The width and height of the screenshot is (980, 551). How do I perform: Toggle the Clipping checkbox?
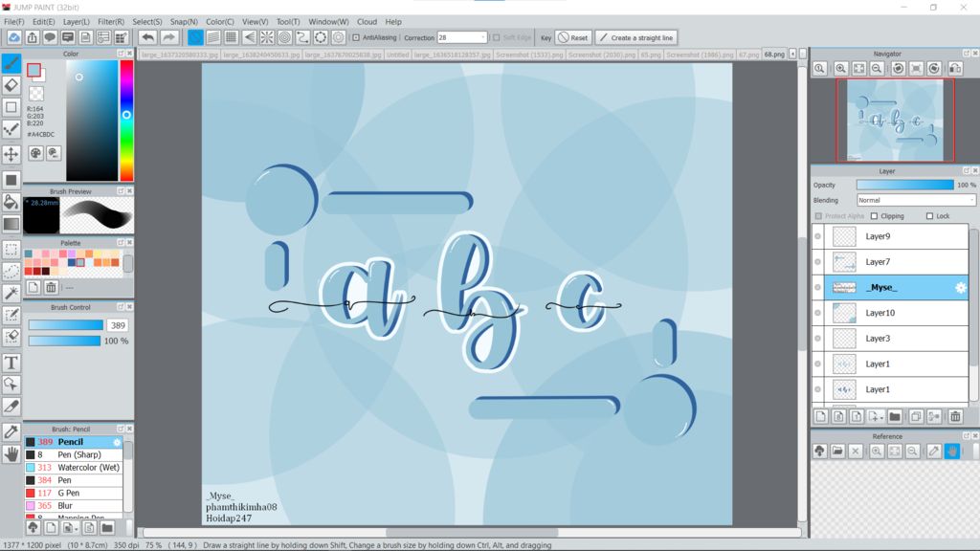point(875,216)
